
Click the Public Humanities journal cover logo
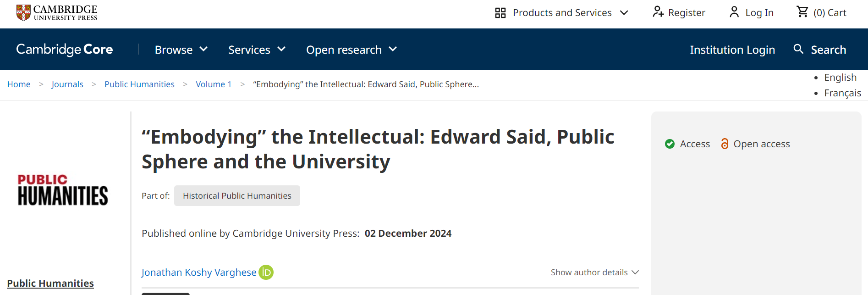coord(63,189)
